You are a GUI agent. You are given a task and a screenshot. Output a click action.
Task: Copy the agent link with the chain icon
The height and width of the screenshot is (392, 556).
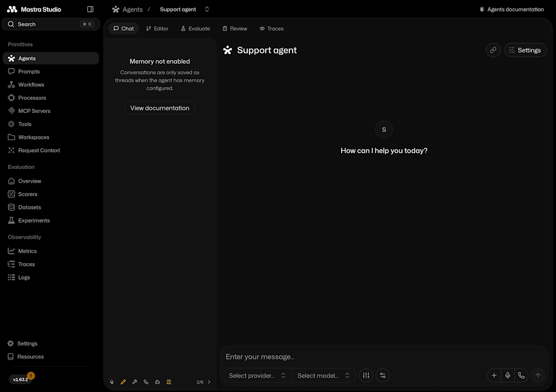(493, 50)
